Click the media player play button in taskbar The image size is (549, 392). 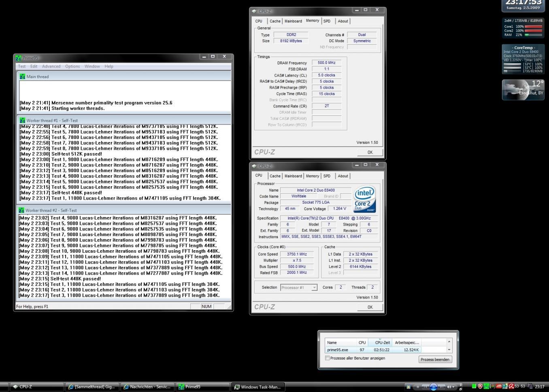(x=434, y=387)
